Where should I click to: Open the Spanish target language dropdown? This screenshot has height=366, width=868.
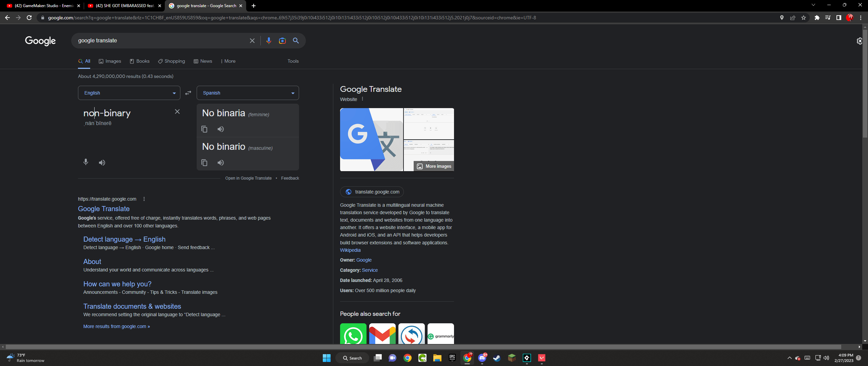coord(248,93)
